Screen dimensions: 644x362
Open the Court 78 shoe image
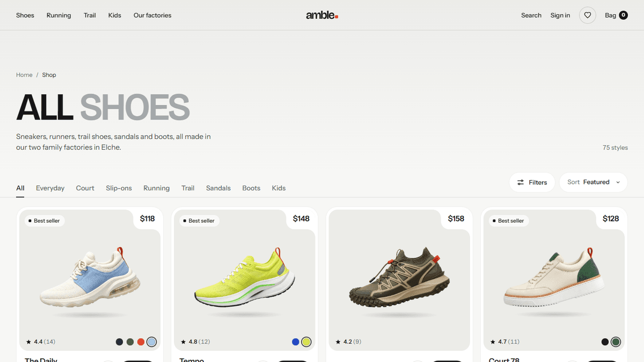[x=554, y=280]
